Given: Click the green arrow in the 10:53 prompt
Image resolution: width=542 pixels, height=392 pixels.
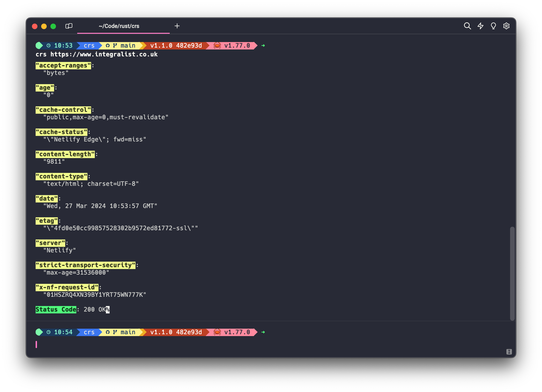Looking at the screenshot, I should (263, 45).
